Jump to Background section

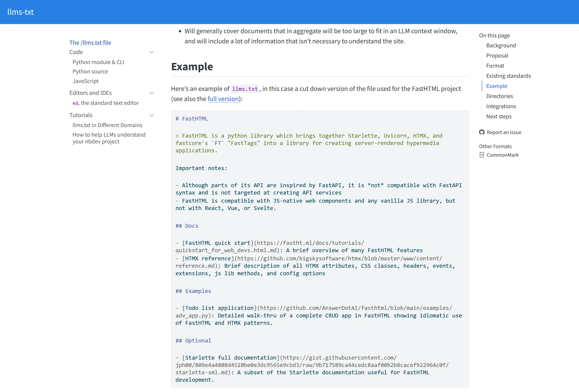[x=501, y=45]
